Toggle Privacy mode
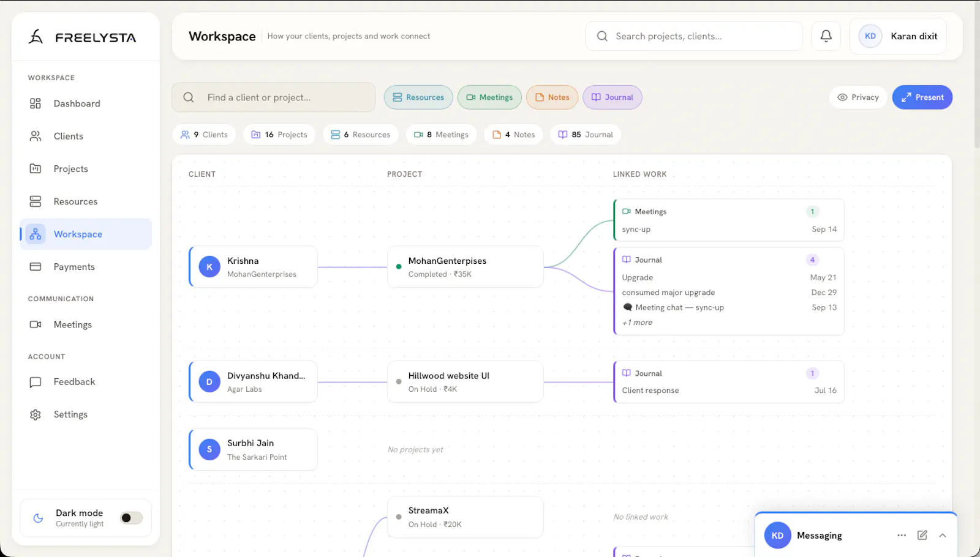The image size is (980, 557). (858, 97)
